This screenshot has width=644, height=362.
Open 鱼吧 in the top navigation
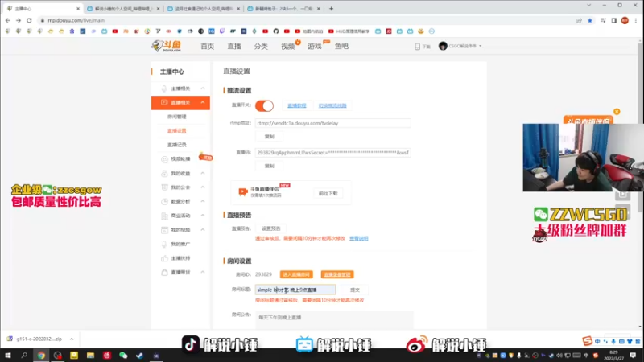[341, 47]
